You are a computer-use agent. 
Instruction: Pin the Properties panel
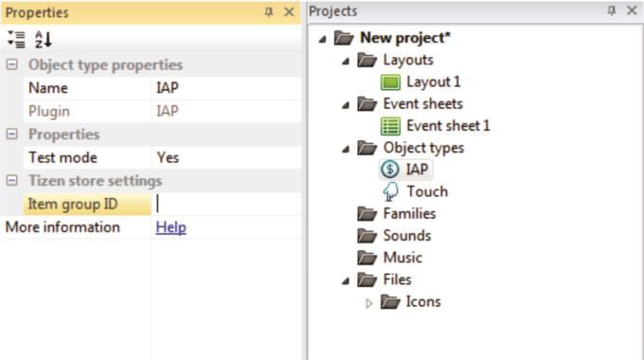pos(269,12)
